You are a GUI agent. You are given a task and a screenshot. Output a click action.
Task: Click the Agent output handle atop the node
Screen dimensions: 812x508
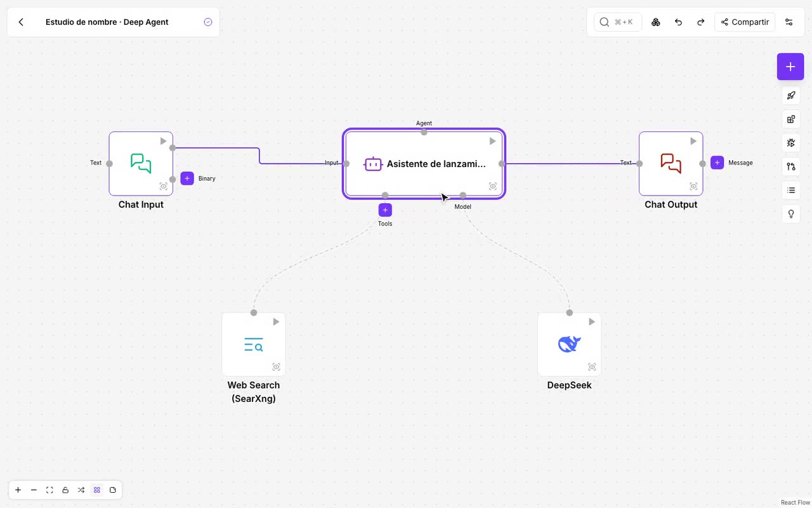point(424,132)
